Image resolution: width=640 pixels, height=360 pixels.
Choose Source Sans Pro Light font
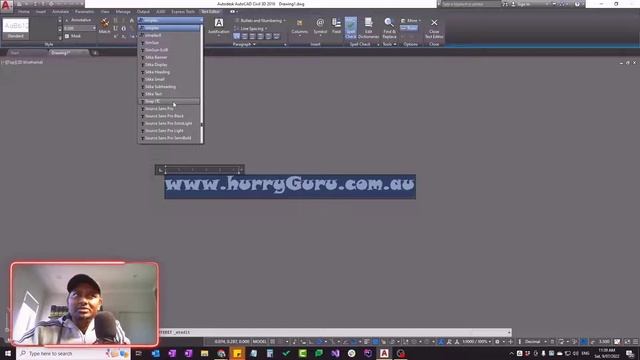click(x=170, y=131)
